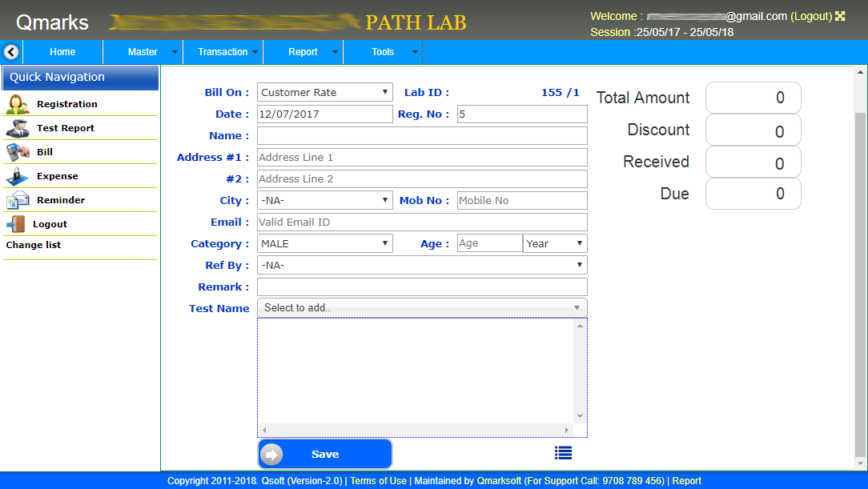Click the vertical scrollbar of the test list
868x489 pixels.
click(x=581, y=372)
